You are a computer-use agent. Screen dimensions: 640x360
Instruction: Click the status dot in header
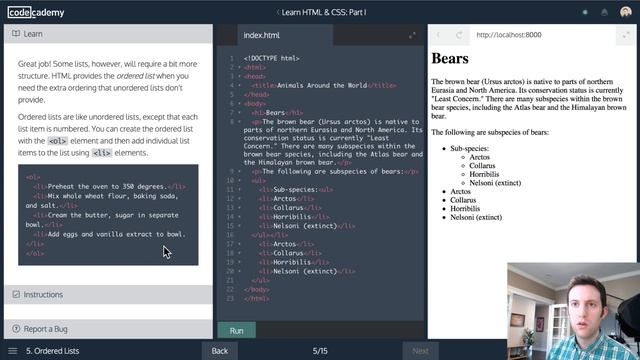585,12
